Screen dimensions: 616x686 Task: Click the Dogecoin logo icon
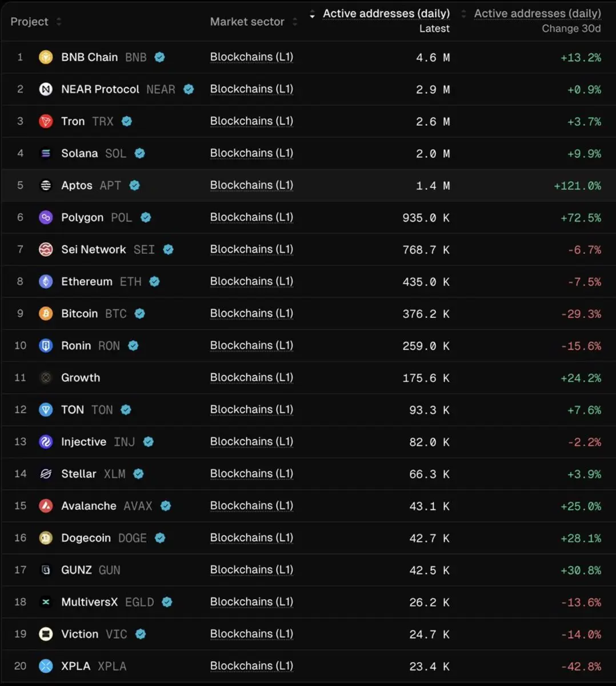click(x=46, y=538)
